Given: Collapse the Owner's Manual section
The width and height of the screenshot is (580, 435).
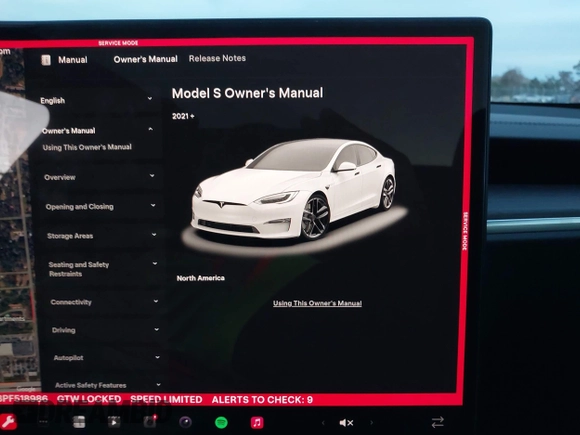Looking at the screenshot, I should tap(98, 130).
